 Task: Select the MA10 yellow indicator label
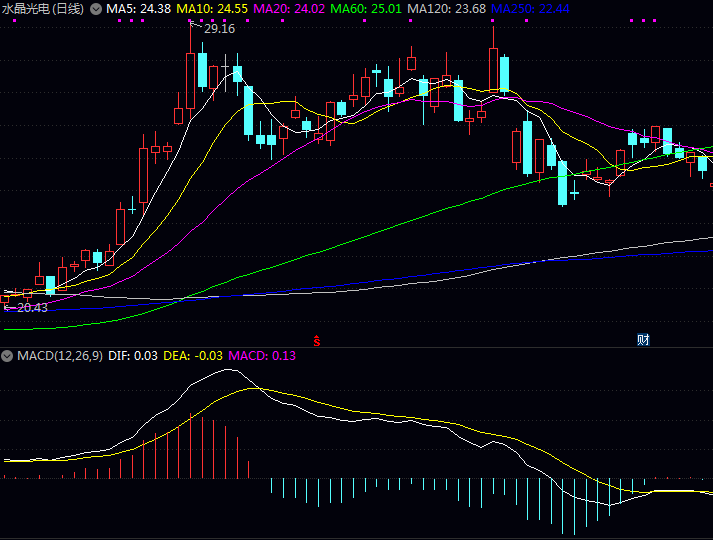click(x=212, y=8)
